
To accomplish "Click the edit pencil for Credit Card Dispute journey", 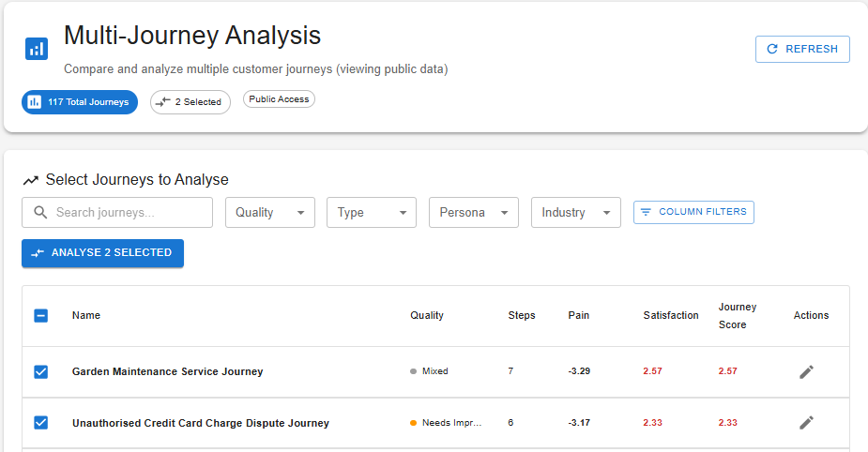I will click(x=806, y=423).
